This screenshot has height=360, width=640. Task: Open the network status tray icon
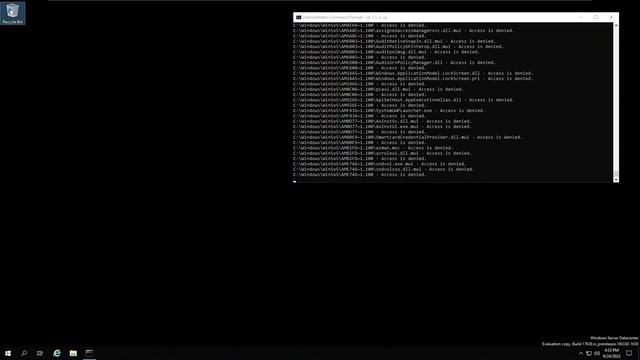click(x=589, y=353)
